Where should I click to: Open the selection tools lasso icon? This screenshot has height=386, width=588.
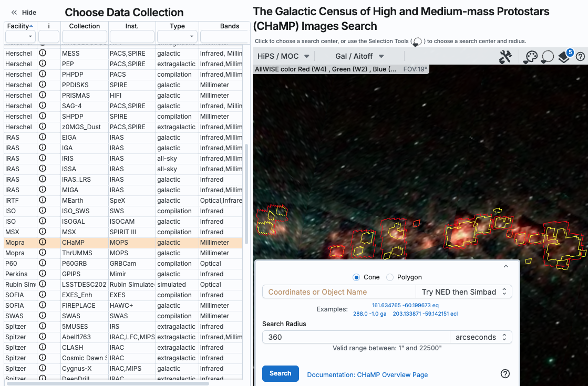(x=547, y=57)
